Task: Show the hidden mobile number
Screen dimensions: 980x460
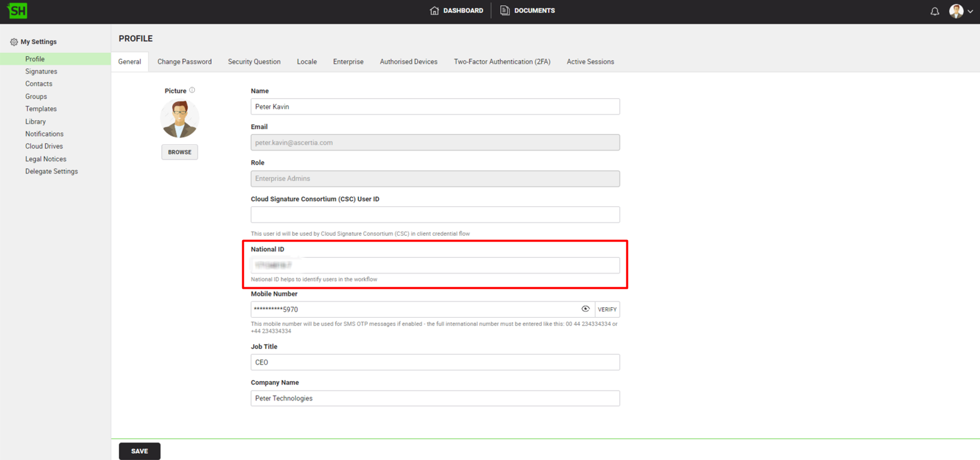Action: click(585, 309)
